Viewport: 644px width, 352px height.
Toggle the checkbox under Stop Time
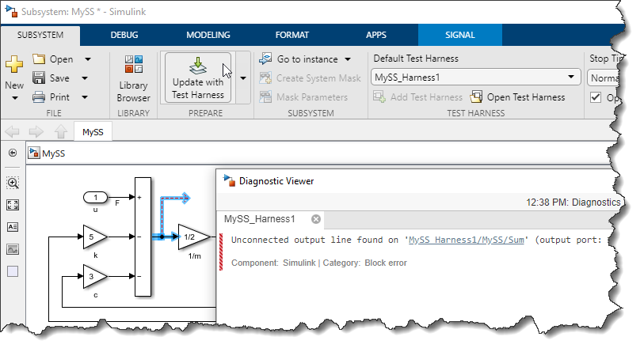point(596,97)
